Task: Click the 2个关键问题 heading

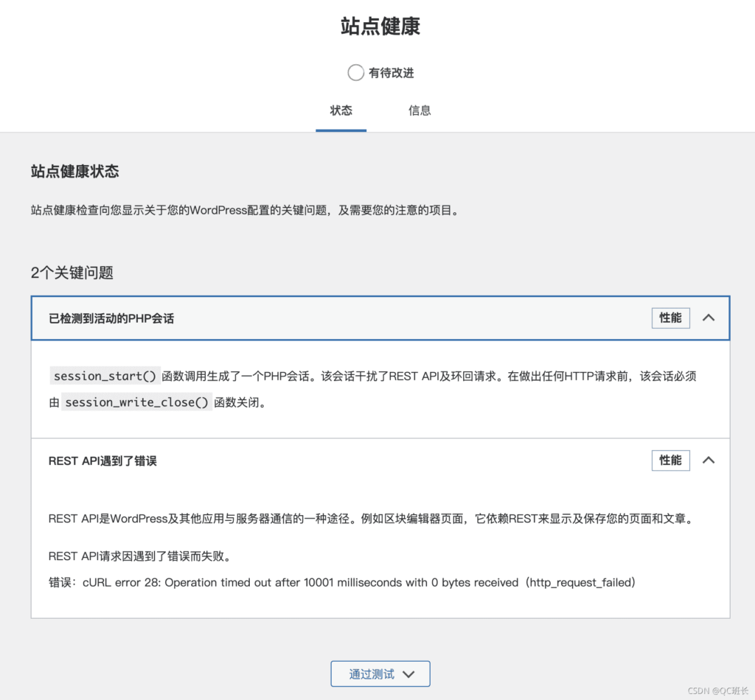Action: (72, 273)
